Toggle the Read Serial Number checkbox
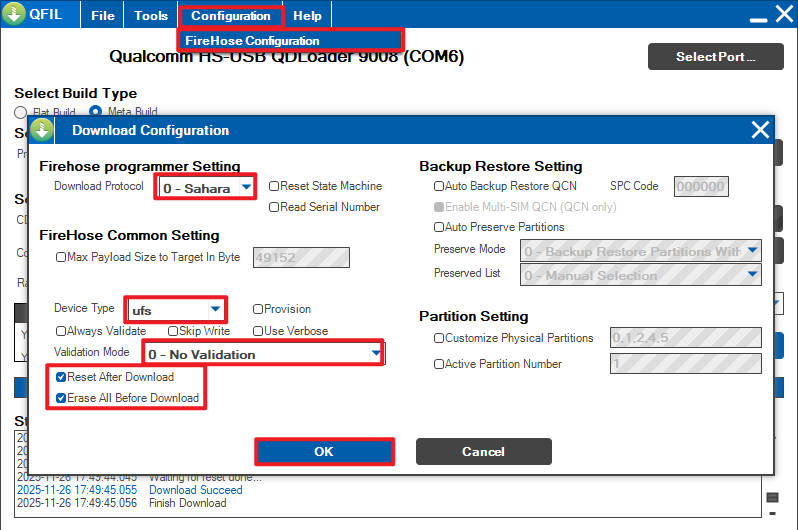Image resolution: width=798 pixels, height=530 pixels. point(274,207)
